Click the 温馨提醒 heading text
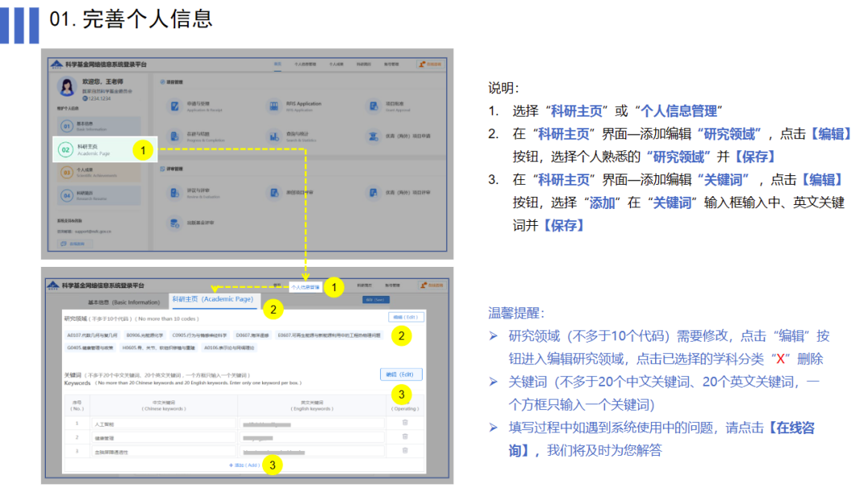The height and width of the screenshot is (488, 868). tap(517, 313)
